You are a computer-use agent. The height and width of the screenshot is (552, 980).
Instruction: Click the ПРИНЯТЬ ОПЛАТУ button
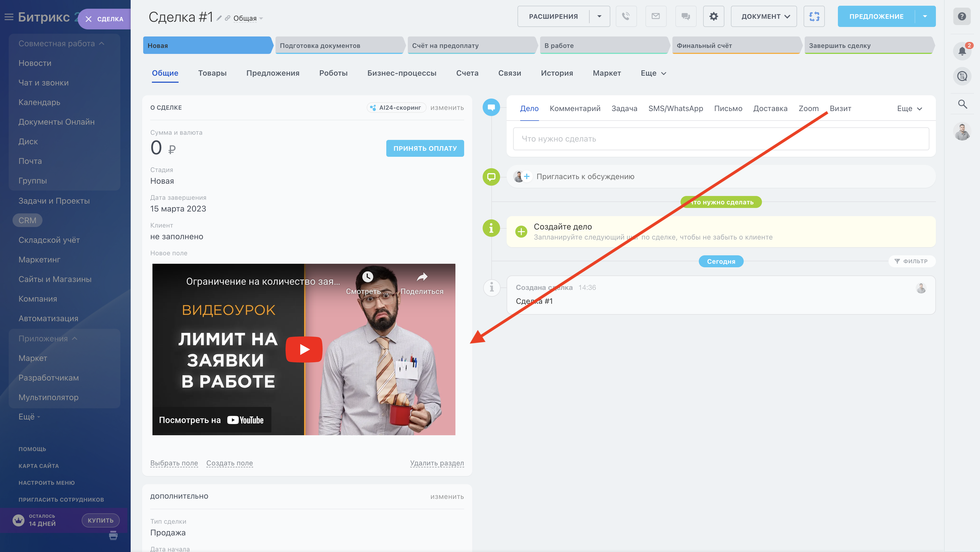pyautogui.click(x=425, y=148)
